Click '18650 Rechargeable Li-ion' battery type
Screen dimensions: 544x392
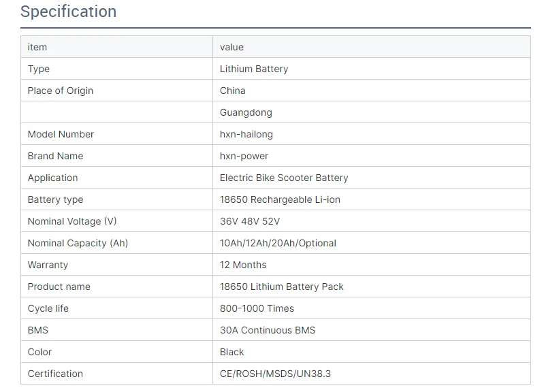[280, 199]
